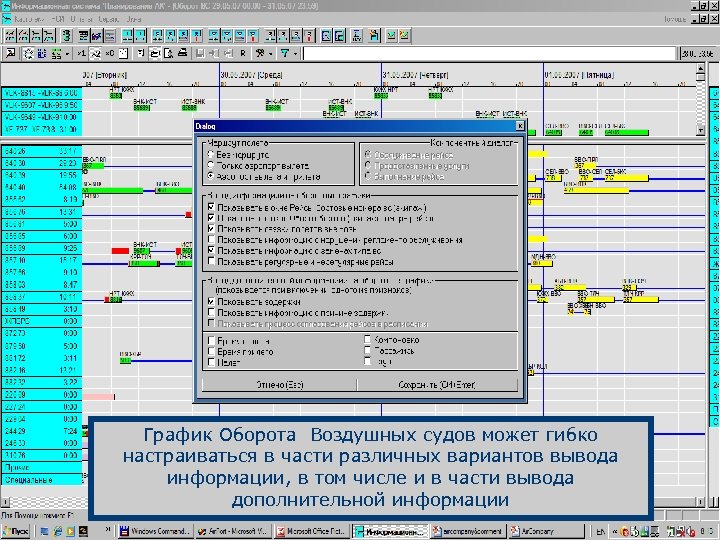Viewport: 720px width, 540px height.
Task: Check the 'Пассажиры' checkbox
Action: coord(367,351)
